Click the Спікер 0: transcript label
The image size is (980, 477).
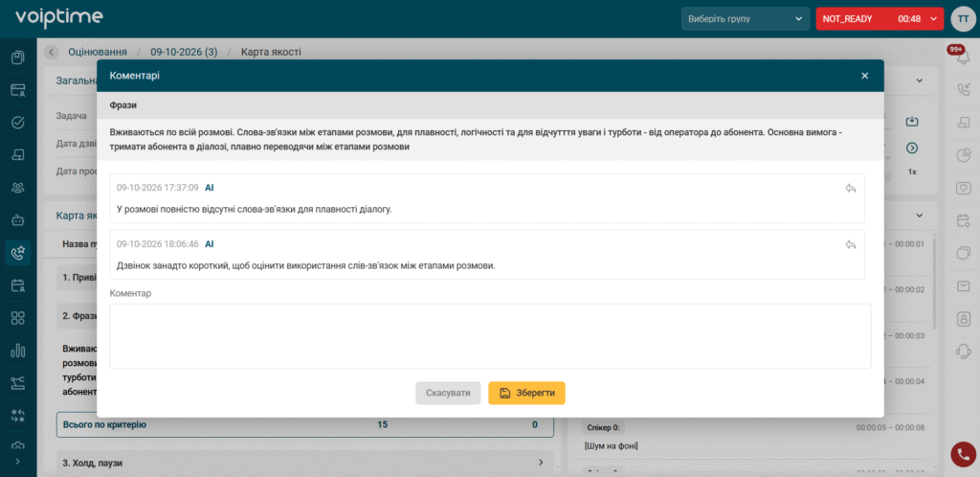[x=603, y=427]
